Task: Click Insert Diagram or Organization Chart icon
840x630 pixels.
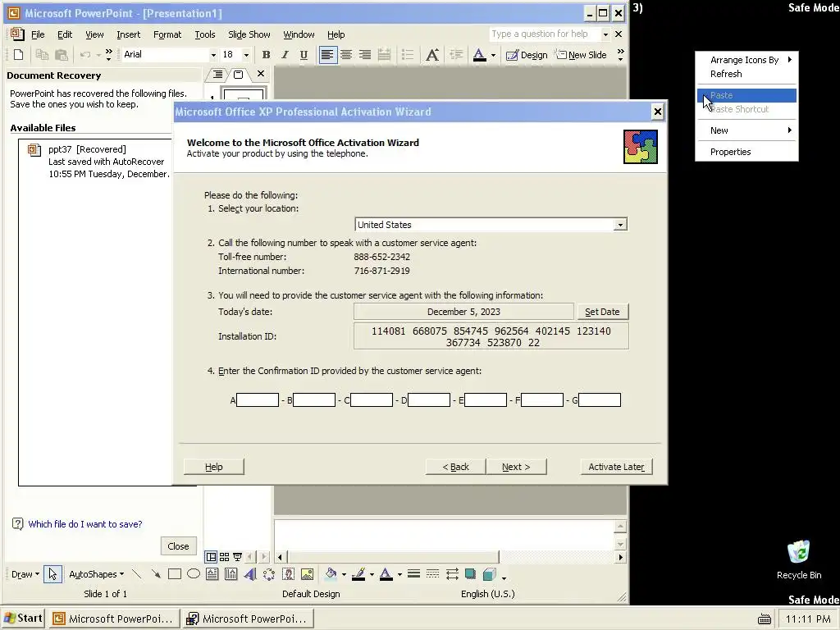Action: [269, 574]
